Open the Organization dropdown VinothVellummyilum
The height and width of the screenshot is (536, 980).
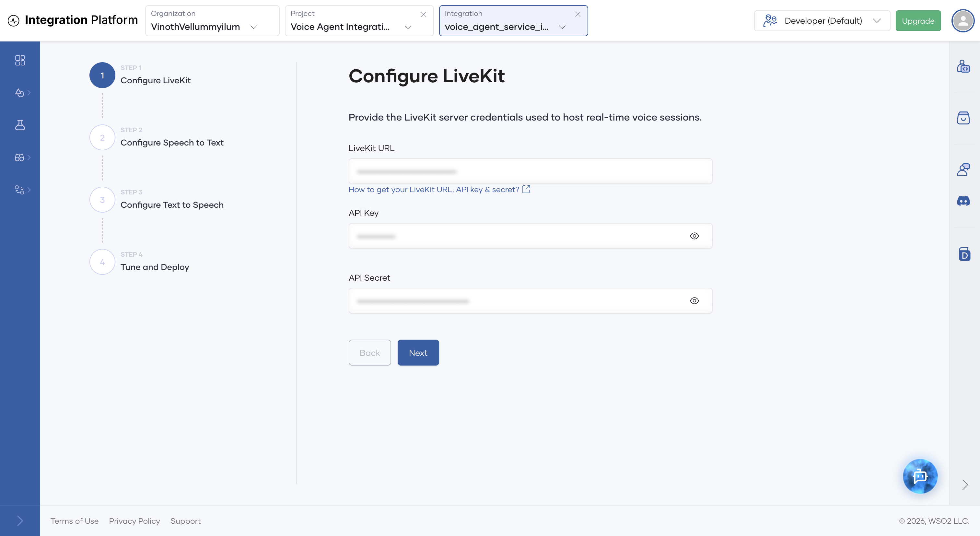pyautogui.click(x=212, y=21)
